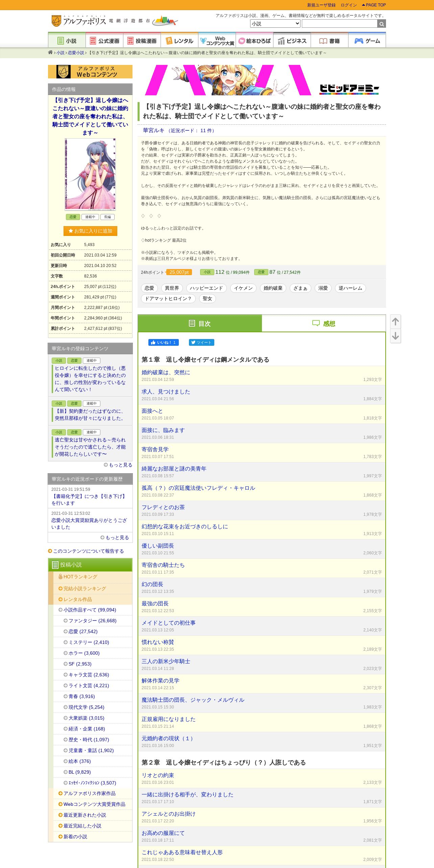Screen dimensions: 434x868
Task: Click もっと見る under 近況ボード history
Action: coord(115,537)
